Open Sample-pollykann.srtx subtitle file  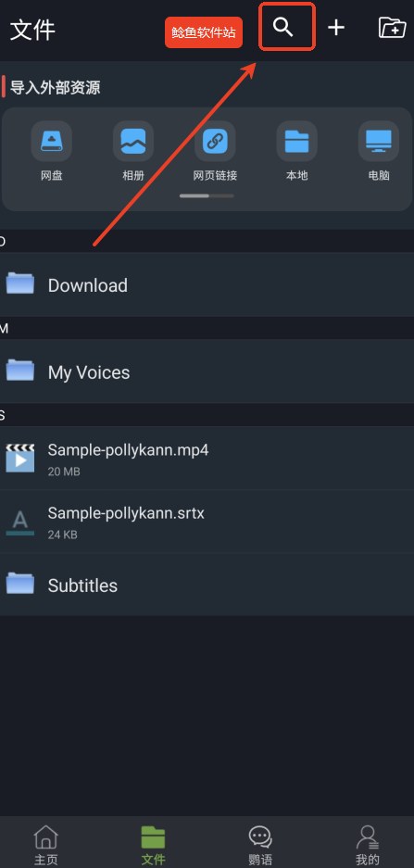(x=207, y=522)
